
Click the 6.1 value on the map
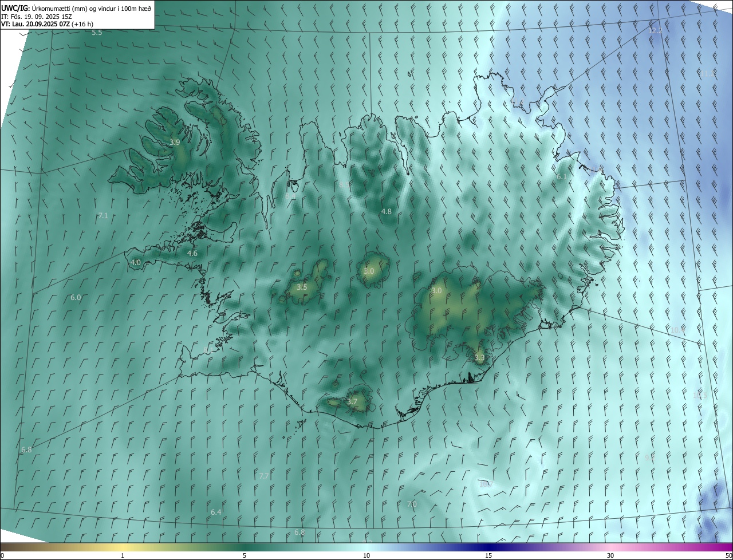tap(562, 177)
